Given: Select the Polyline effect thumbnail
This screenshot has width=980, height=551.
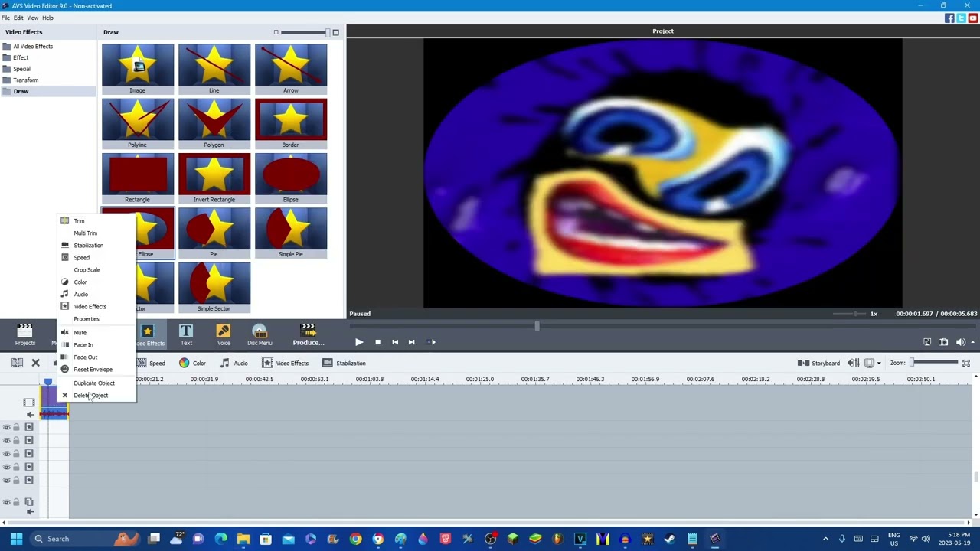Looking at the screenshot, I should pyautogui.click(x=138, y=123).
